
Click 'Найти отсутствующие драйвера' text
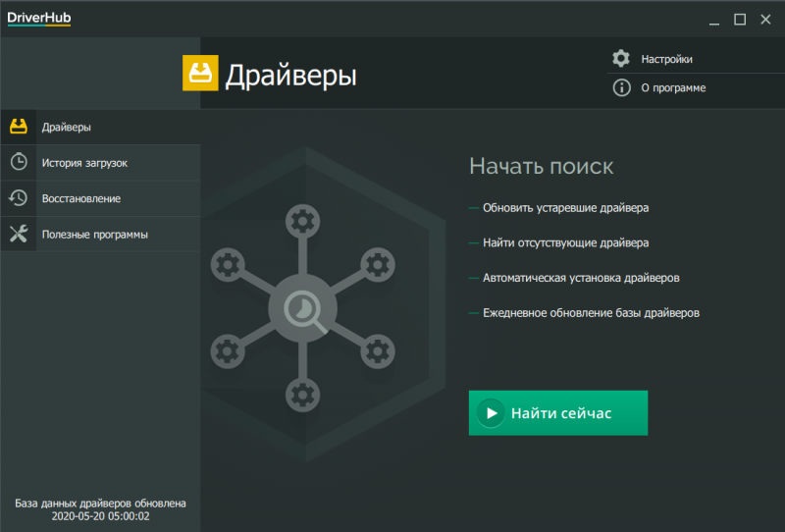click(x=566, y=243)
